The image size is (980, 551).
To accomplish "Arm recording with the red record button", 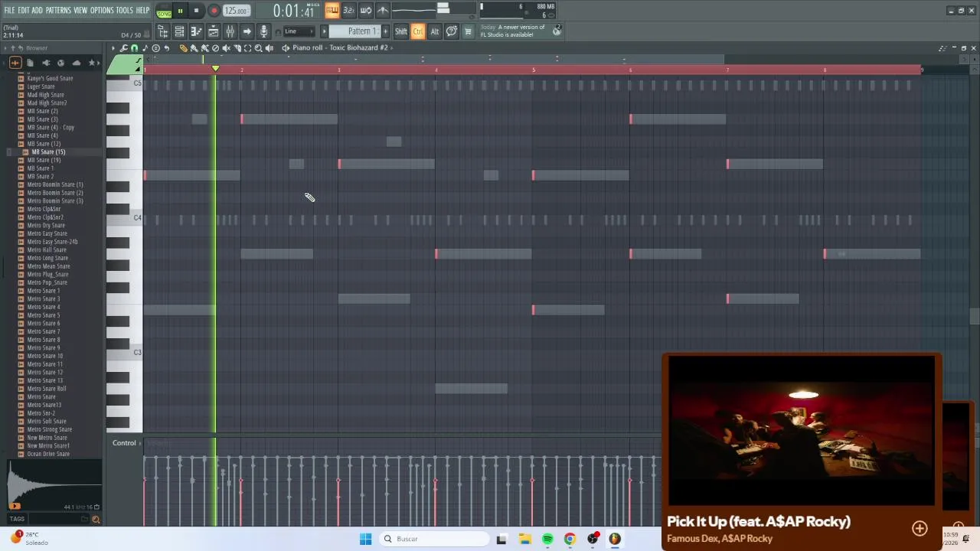I will (214, 11).
